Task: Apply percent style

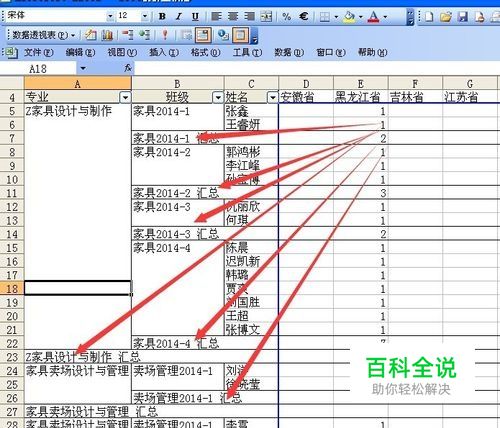Action: click(287, 16)
